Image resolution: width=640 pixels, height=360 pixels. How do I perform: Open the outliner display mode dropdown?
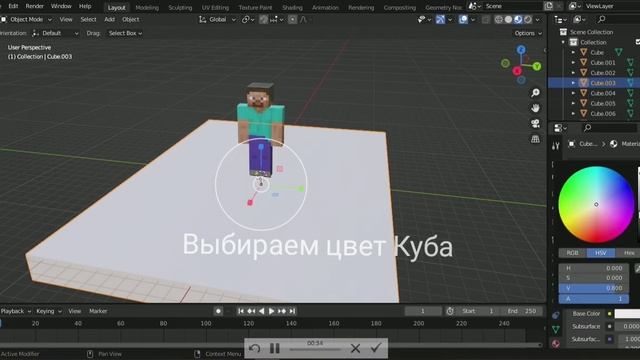coord(560,19)
